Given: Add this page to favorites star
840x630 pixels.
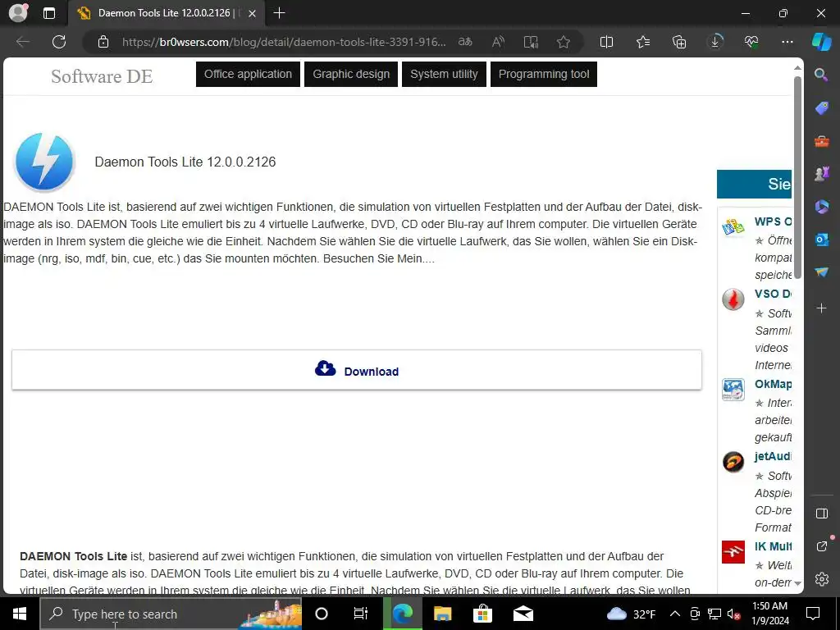Looking at the screenshot, I should (x=563, y=42).
